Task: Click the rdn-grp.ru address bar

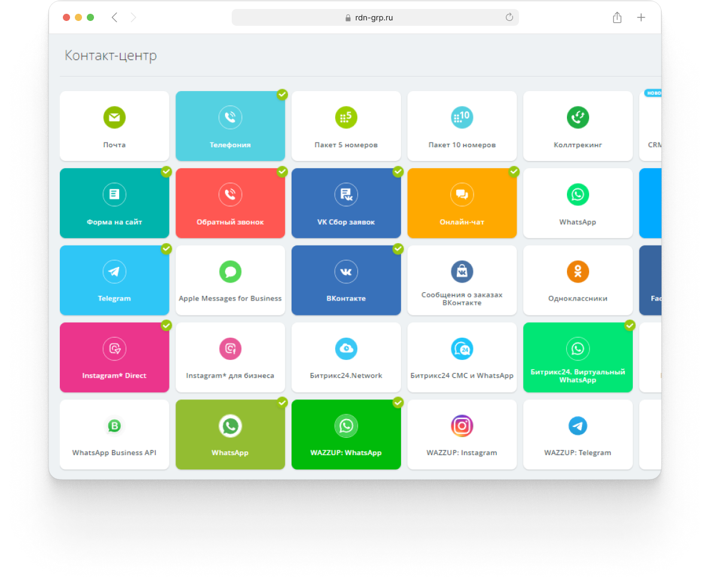Action: pos(375,18)
